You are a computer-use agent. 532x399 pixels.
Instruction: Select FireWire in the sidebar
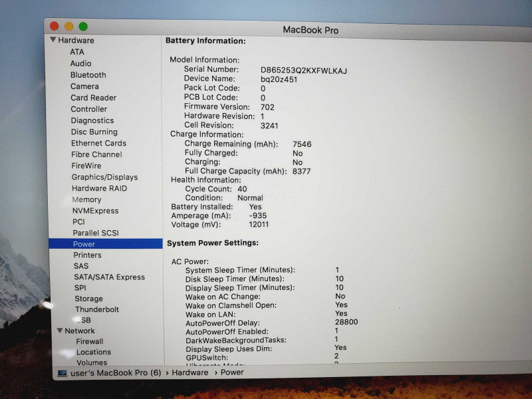click(86, 166)
